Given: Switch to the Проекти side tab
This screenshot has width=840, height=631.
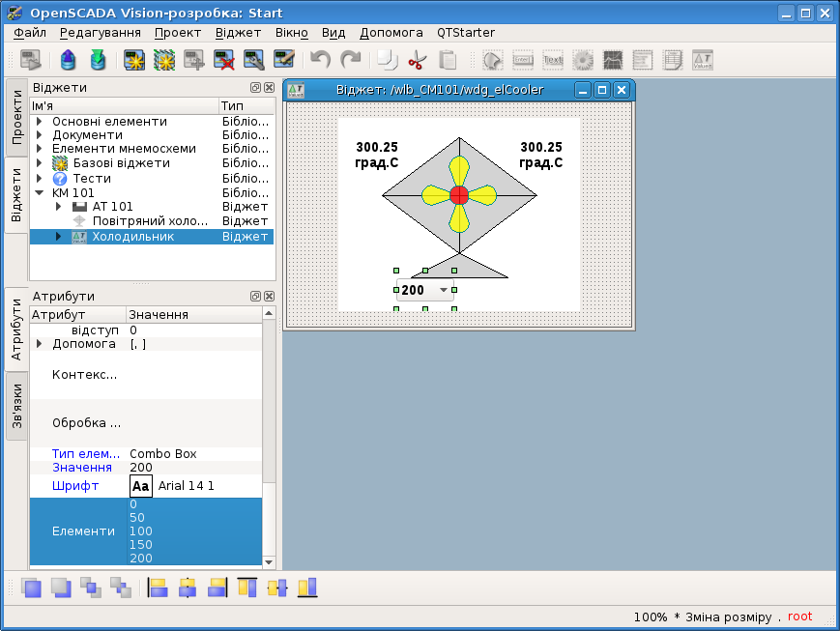Looking at the screenshot, I should point(16,117).
